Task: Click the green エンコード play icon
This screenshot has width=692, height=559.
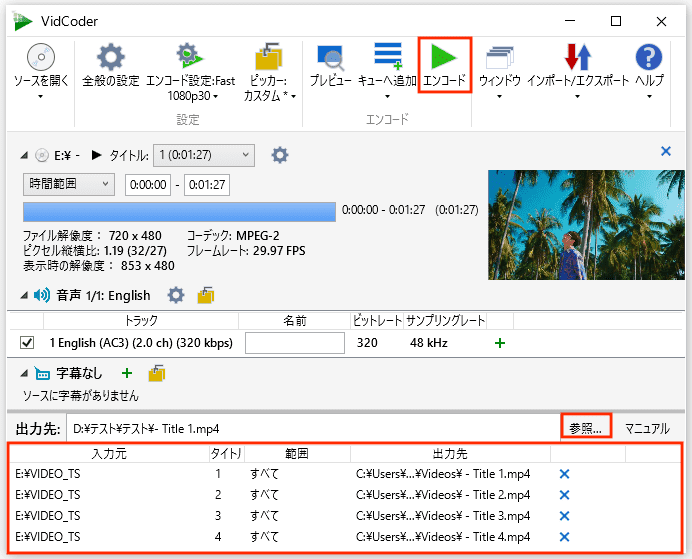Action: (x=443, y=57)
